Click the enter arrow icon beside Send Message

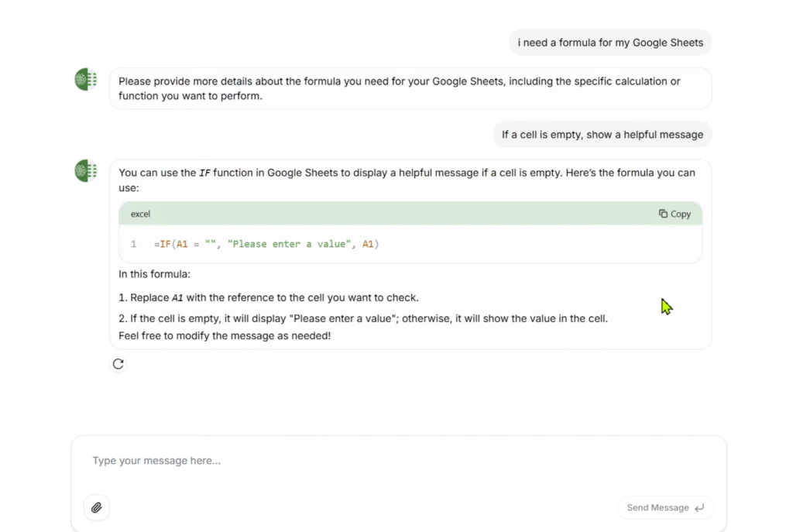pos(700,508)
